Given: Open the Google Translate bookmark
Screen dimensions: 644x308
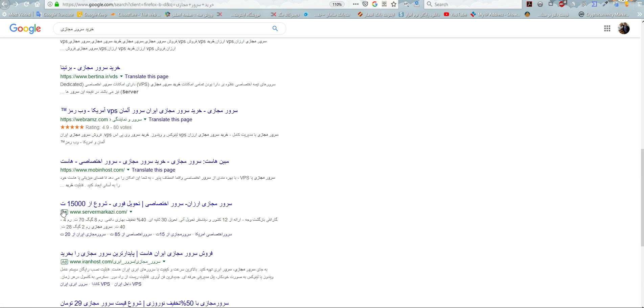Looking at the screenshot, I should [x=55, y=15].
